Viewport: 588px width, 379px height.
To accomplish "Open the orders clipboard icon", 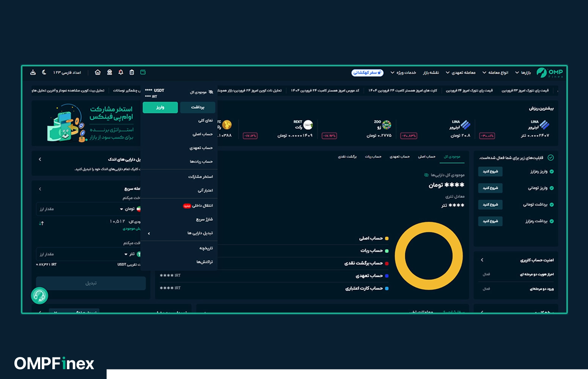I will [132, 72].
